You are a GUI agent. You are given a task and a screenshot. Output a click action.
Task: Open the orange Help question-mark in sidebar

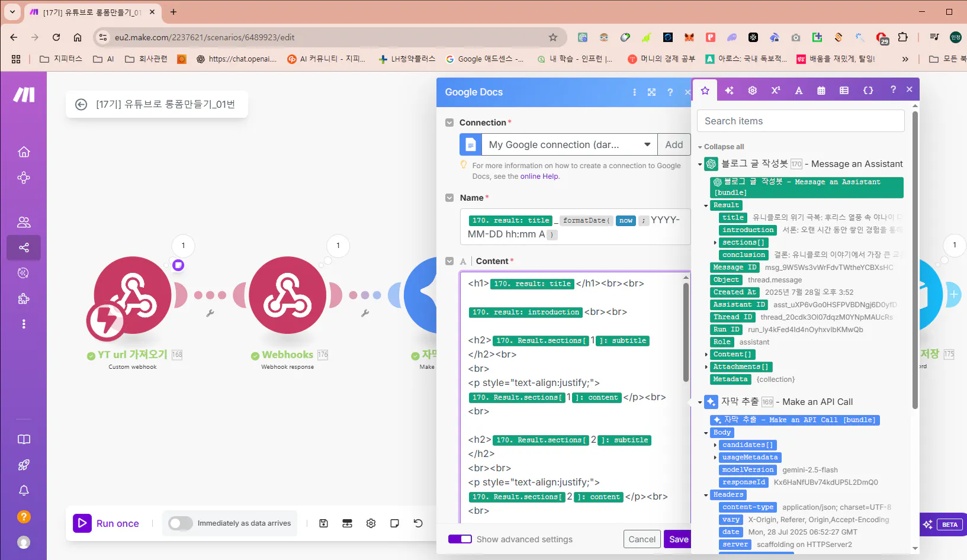[x=24, y=517]
